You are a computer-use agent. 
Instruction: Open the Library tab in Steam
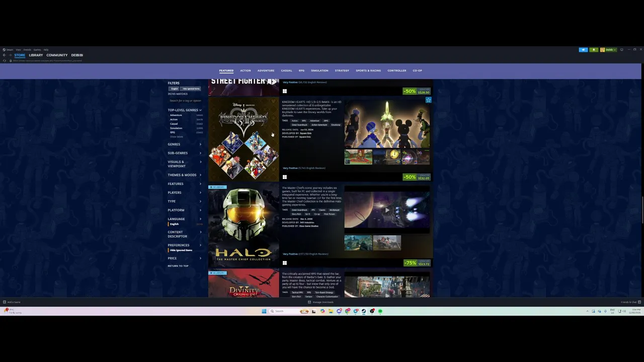coord(36,55)
